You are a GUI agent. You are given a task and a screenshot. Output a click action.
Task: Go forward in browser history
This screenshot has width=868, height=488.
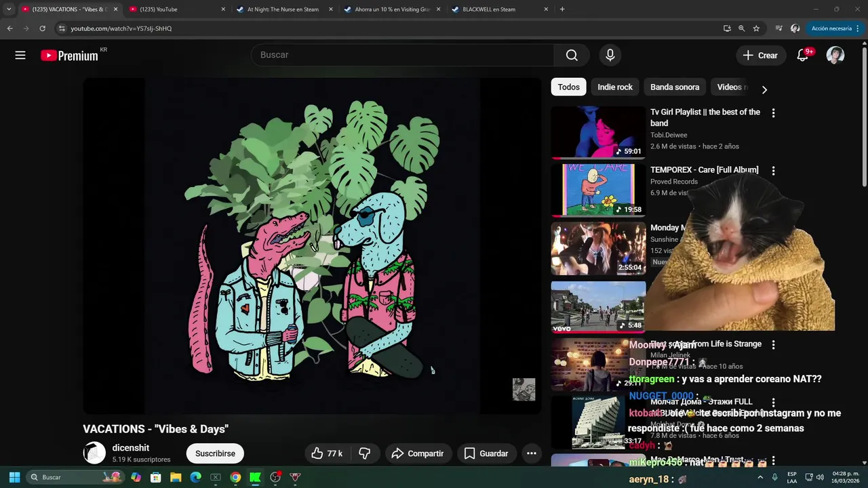tap(26, 28)
